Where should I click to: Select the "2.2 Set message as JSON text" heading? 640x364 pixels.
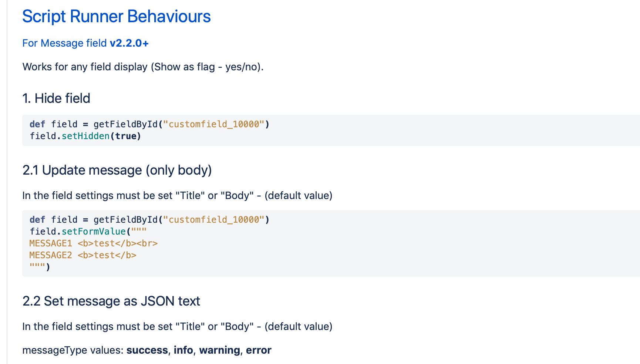click(x=111, y=301)
